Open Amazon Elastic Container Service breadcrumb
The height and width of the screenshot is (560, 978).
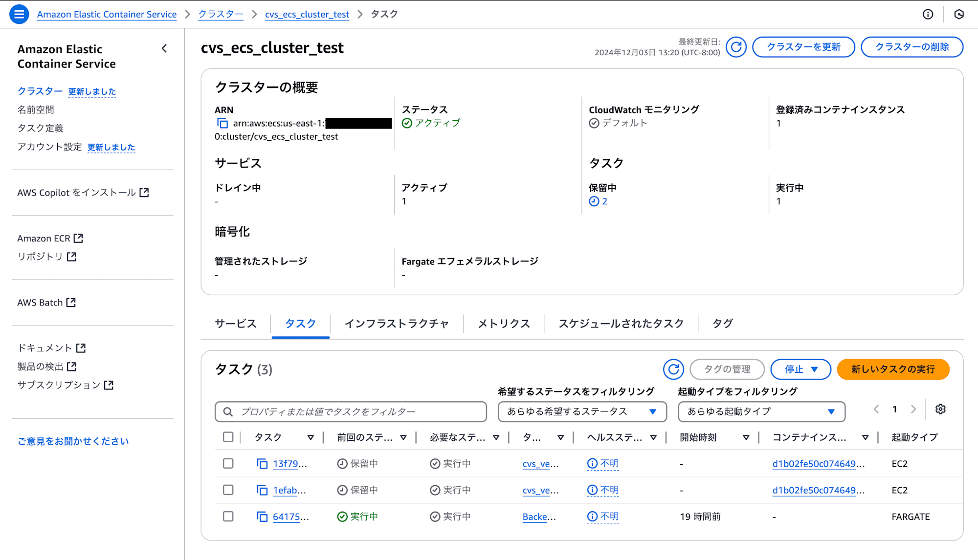(x=107, y=14)
